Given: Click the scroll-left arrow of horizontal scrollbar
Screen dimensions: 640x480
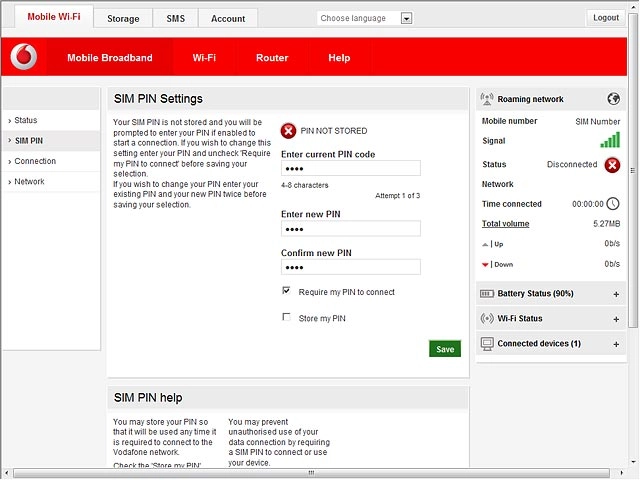Looking at the screenshot, I should point(6,473).
